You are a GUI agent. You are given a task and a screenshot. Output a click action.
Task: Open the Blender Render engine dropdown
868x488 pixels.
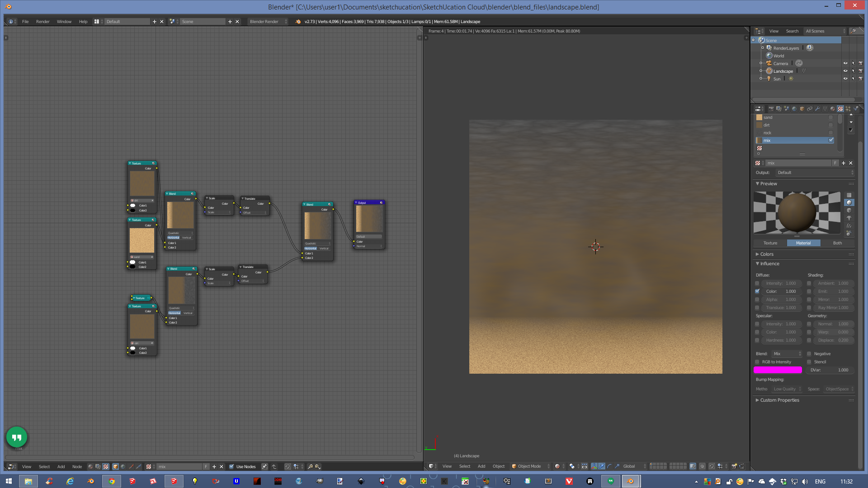point(268,22)
